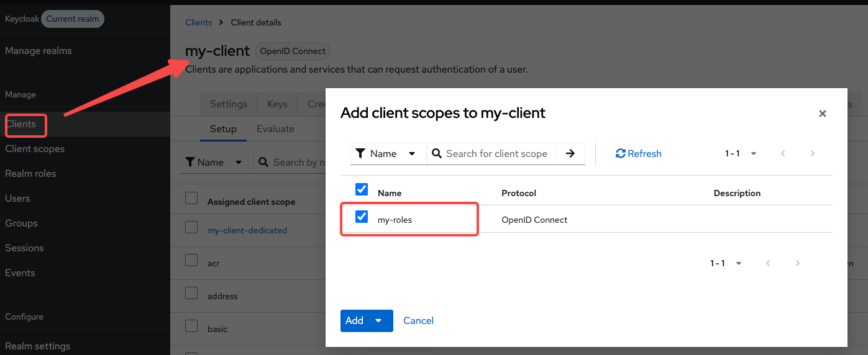Open the my-client-dedicated link
The width and height of the screenshot is (868, 355).
pos(247,230)
